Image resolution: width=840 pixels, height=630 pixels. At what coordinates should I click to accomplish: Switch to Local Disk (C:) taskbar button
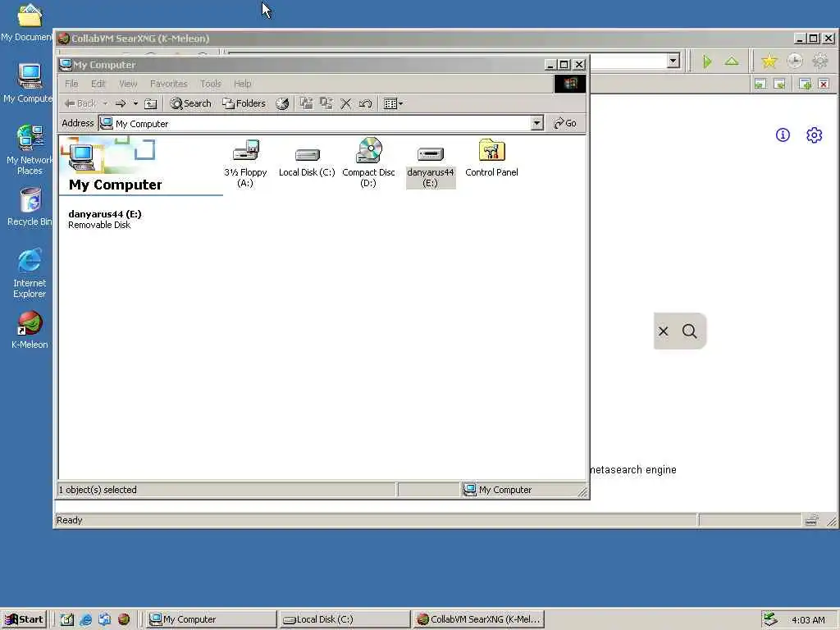click(345, 619)
